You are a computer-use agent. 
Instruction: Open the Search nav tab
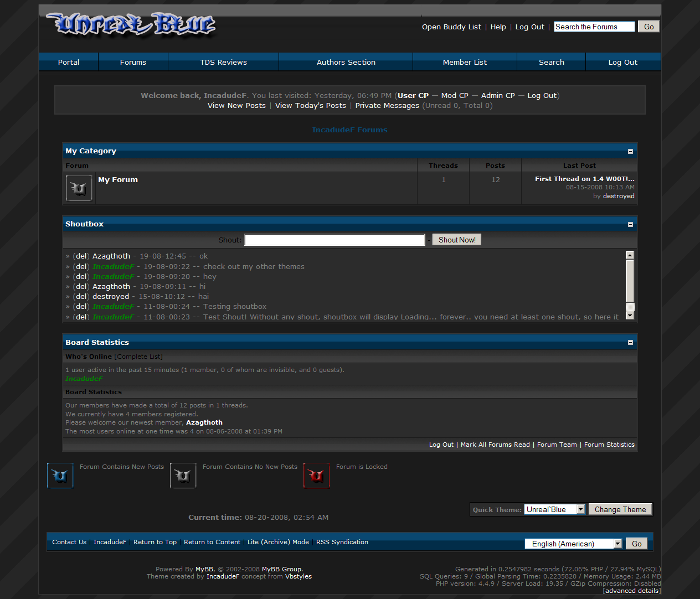552,62
